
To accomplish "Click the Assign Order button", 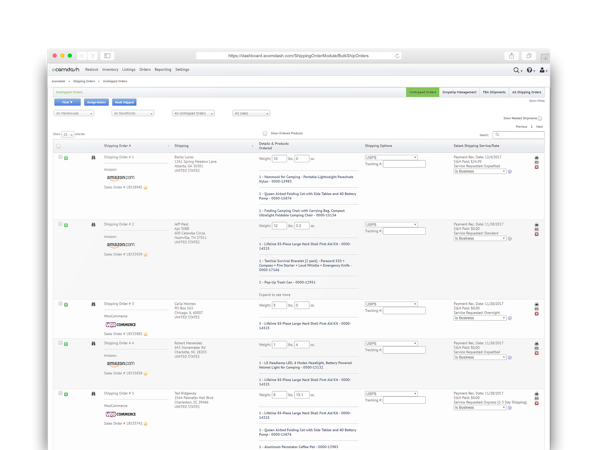I will point(95,102).
